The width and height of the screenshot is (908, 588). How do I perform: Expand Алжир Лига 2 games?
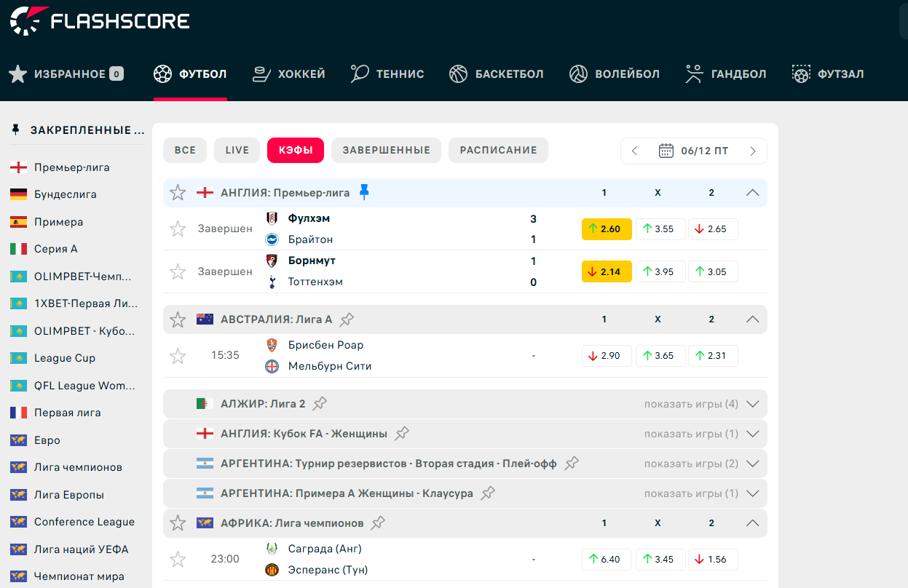point(753,404)
